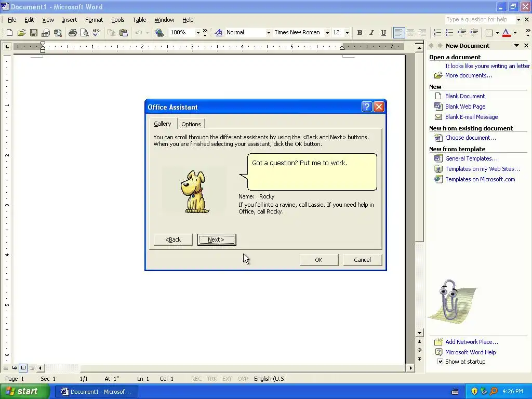Image resolution: width=532 pixels, height=399 pixels.
Task: Click the Print Preview toolbar icon
Action: 84,33
